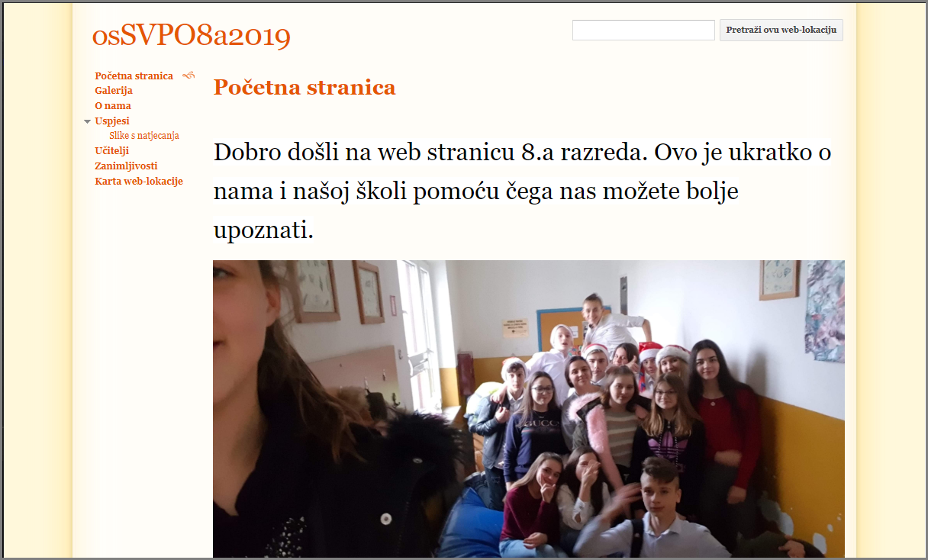Collapse the Uspjesi section arrow
Viewport: 928px width, 560px height.
tap(87, 121)
